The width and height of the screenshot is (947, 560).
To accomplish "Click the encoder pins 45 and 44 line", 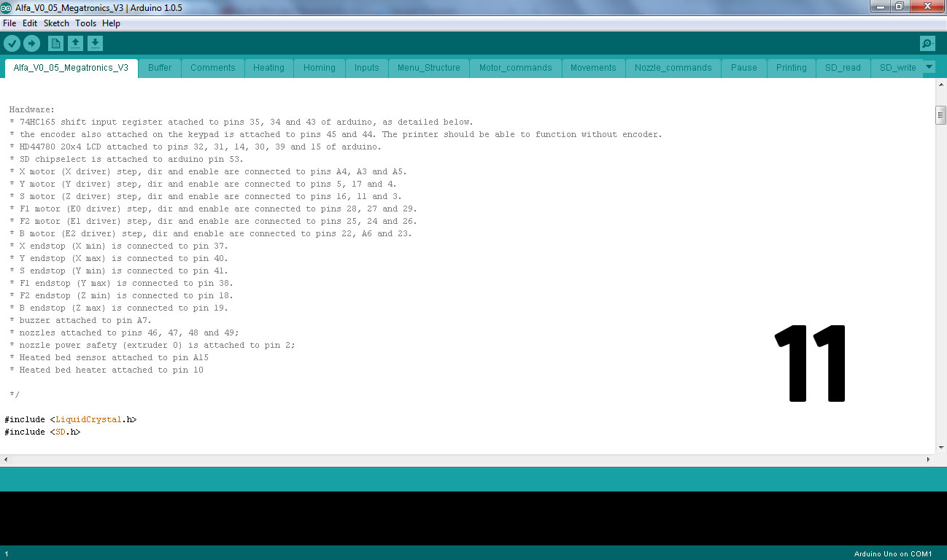I will 336,134.
